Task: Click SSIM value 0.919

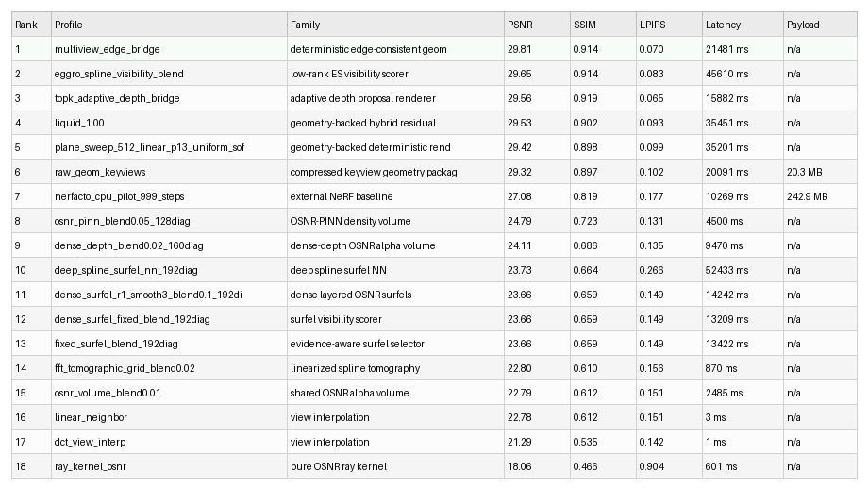Action: point(585,98)
